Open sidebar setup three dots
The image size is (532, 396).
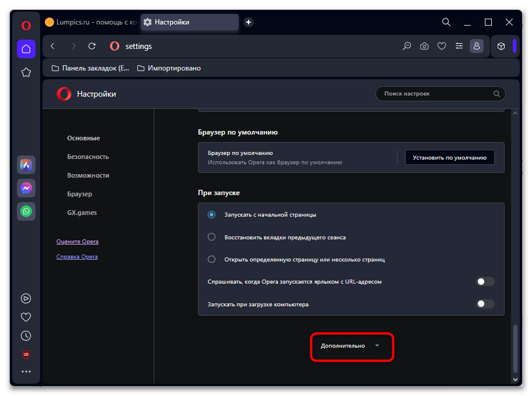coord(26,372)
